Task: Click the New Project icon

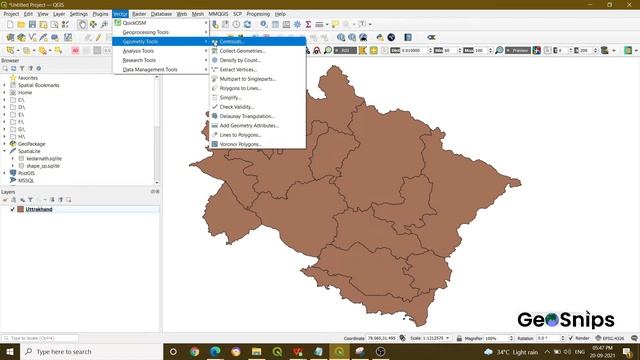Action: (x=10, y=25)
